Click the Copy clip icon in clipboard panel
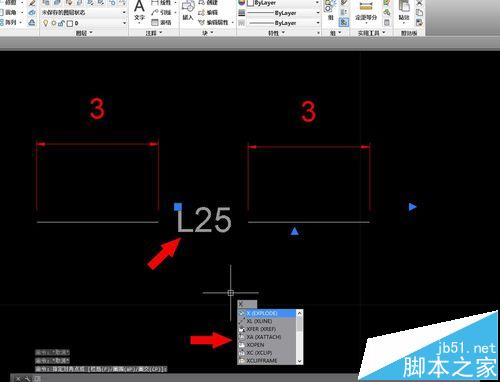Image resolution: width=500 pixels, height=382 pixels. pyautogui.click(x=419, y=13)
